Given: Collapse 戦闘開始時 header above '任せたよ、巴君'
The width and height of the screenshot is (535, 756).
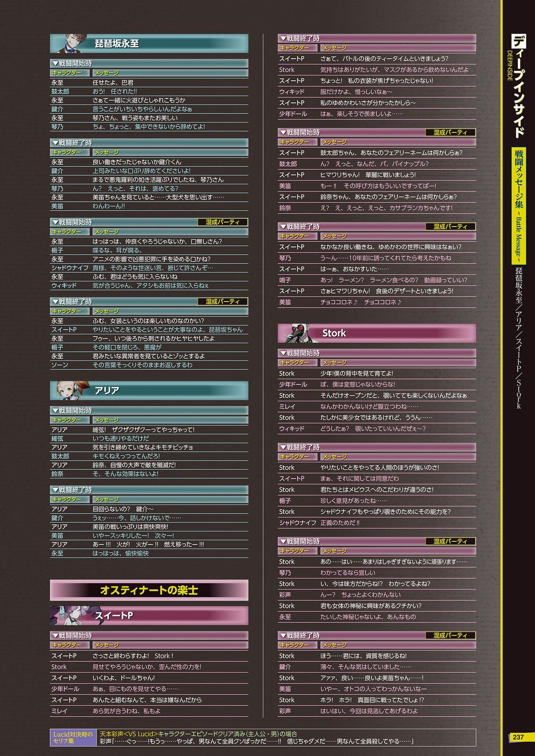Looking at the screenshot, I should [149, 64].
